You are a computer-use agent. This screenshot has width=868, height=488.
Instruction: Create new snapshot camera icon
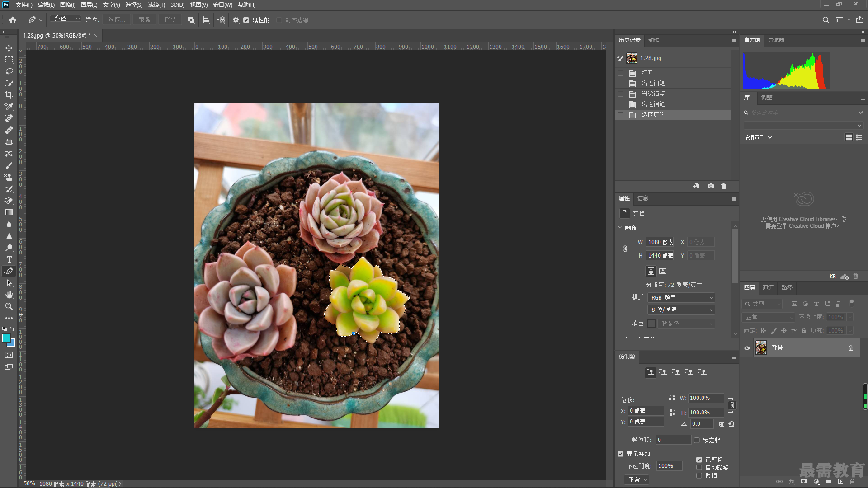click(711, 186)
